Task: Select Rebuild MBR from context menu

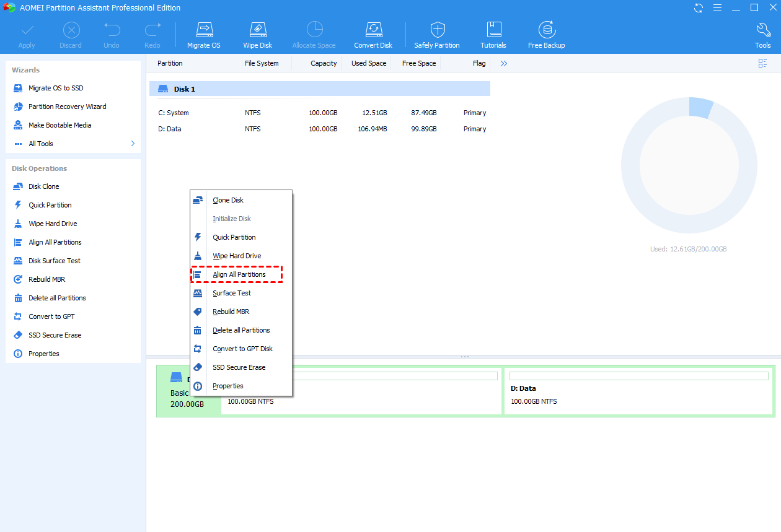Action: (x=231, y=312)
